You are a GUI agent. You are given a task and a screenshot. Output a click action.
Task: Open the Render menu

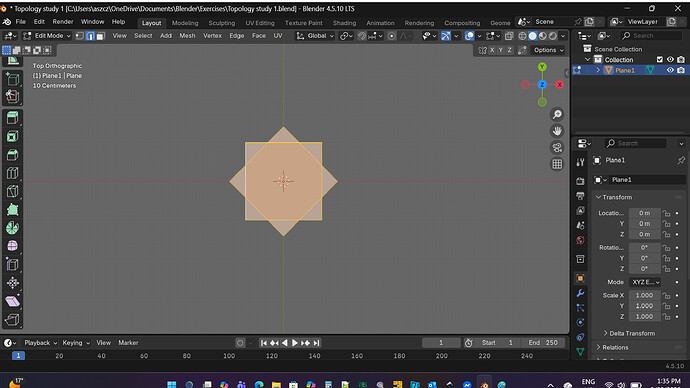point(63,22)
